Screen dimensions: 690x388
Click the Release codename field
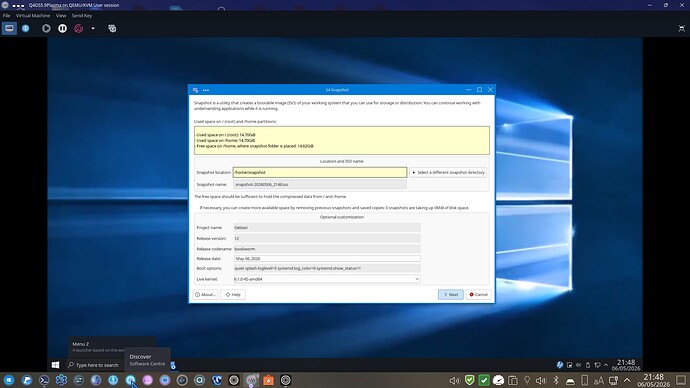(x=327, y=249)
